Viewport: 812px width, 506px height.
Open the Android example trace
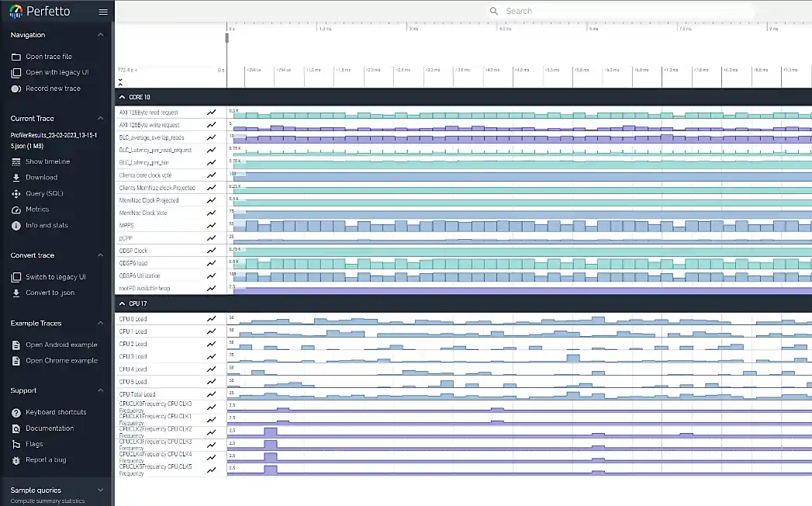pos(15,345)
